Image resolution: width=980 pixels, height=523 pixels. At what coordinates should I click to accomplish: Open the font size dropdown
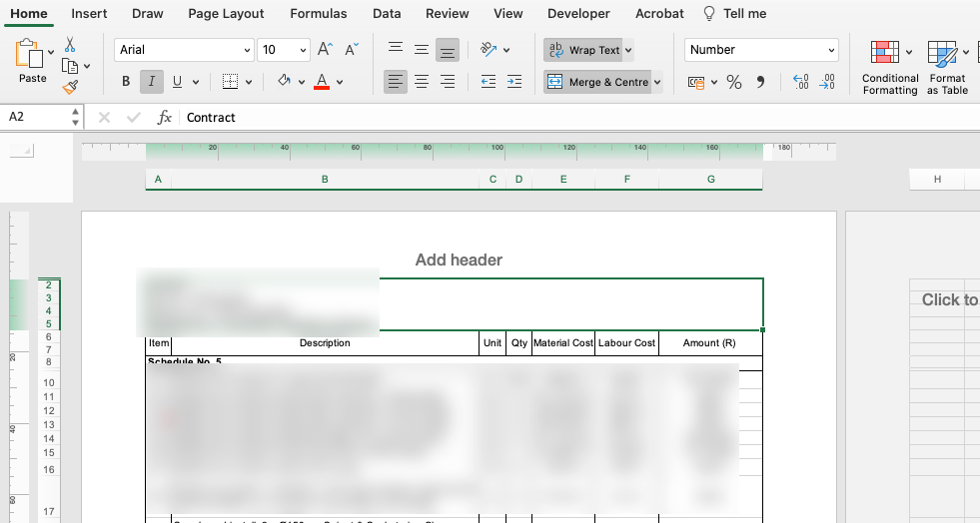[303, 50]
